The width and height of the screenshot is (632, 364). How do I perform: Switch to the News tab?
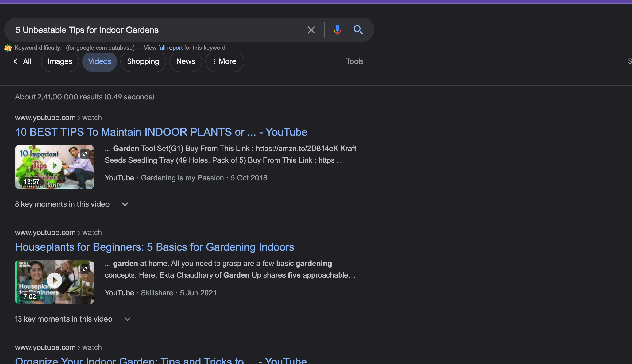[186, 61]
